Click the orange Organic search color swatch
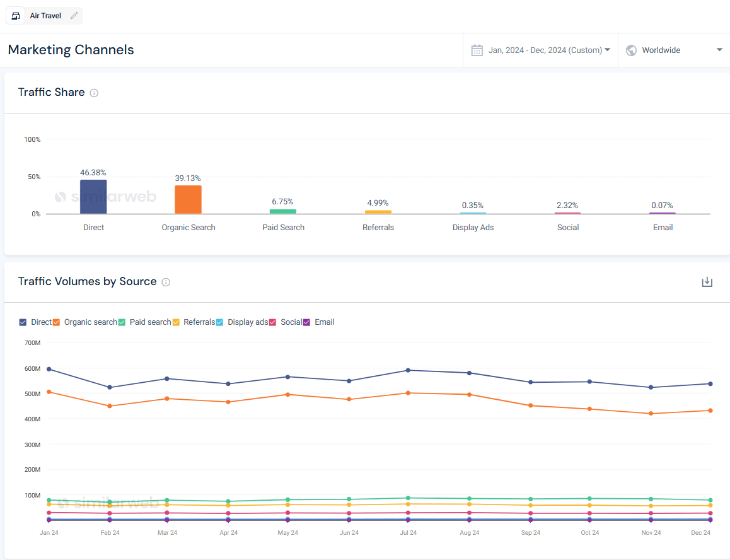 point(55,322)
